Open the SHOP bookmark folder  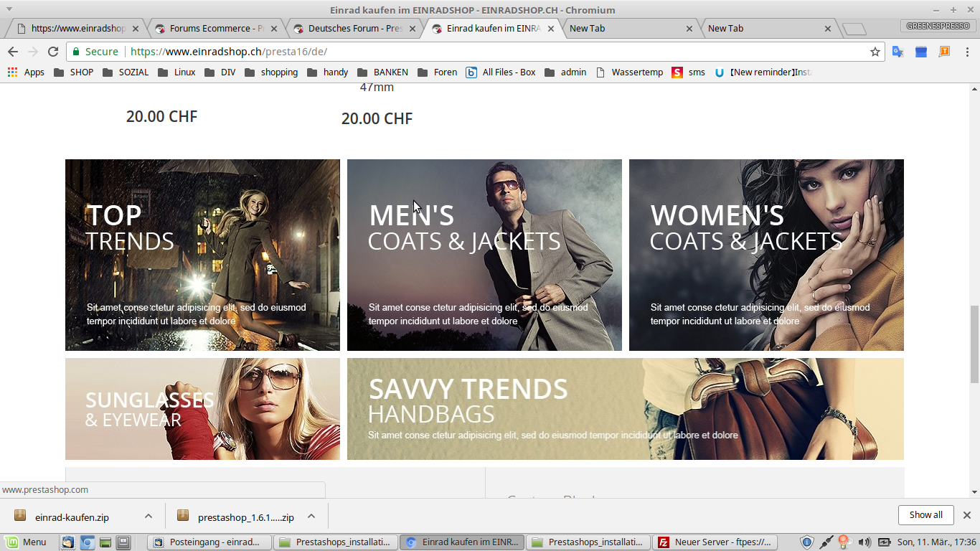pos(73,72)
